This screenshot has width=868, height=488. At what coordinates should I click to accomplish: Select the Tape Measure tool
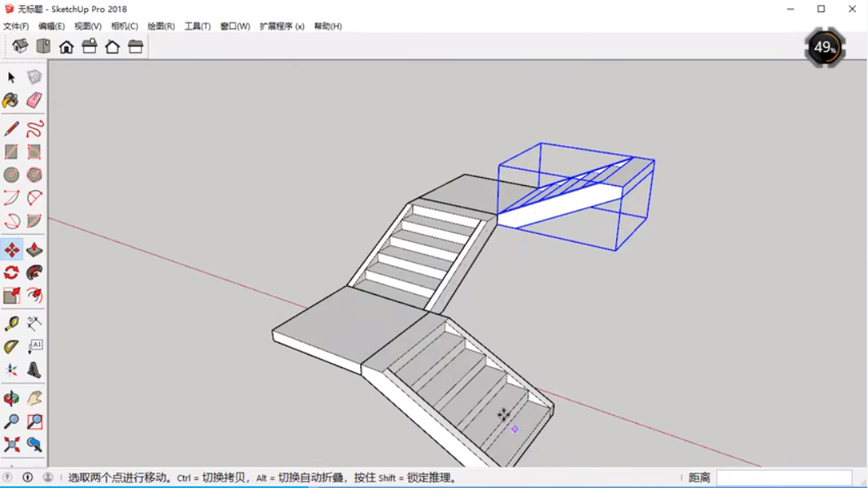tap(11, 324)
